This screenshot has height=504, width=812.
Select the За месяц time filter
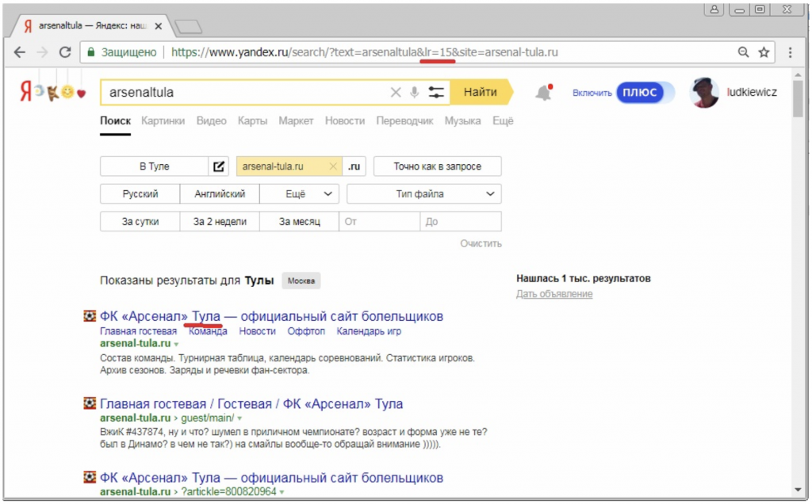point(299,221)
